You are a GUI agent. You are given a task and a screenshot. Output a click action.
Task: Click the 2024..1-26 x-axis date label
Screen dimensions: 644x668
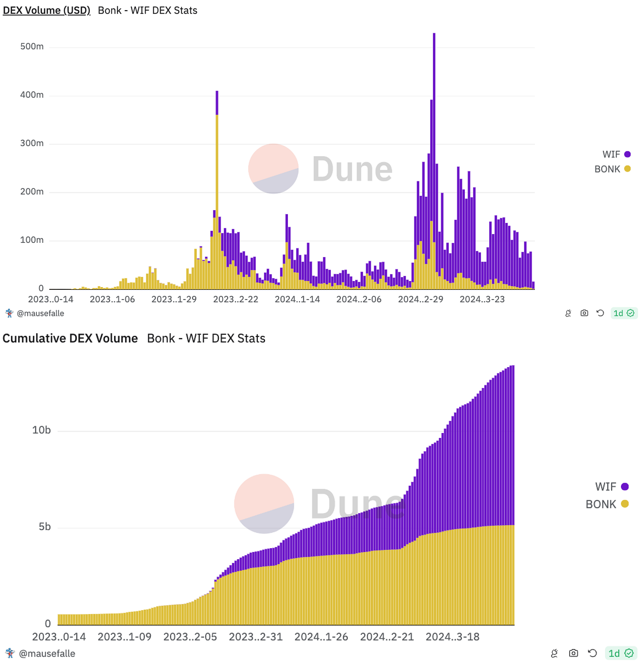point(321,637)
